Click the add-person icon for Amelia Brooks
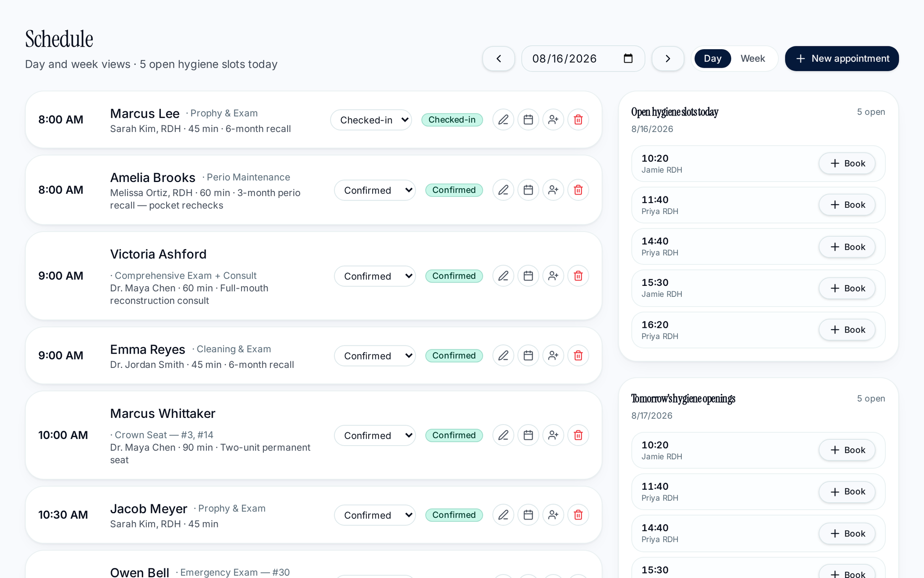The width and height of the screenshot is (924, 578). point(553,190)
